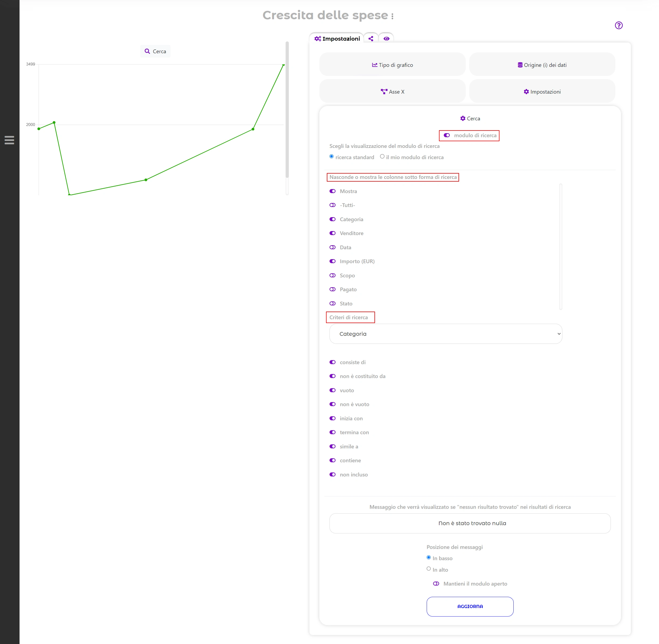
Task: Click the share icon next to Impostazioni
Action: click(371, 38)
